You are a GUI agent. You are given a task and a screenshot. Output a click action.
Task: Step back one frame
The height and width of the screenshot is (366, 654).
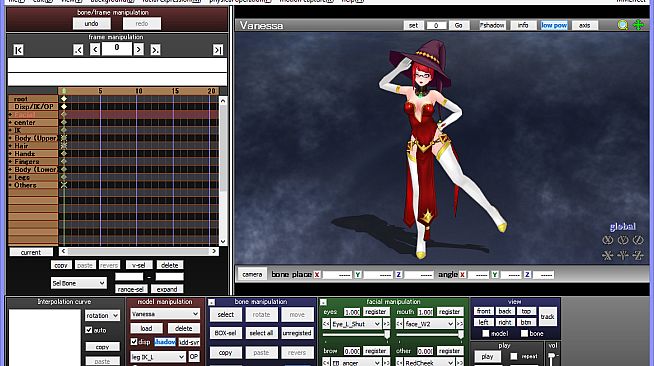click(x=95, y=50)
